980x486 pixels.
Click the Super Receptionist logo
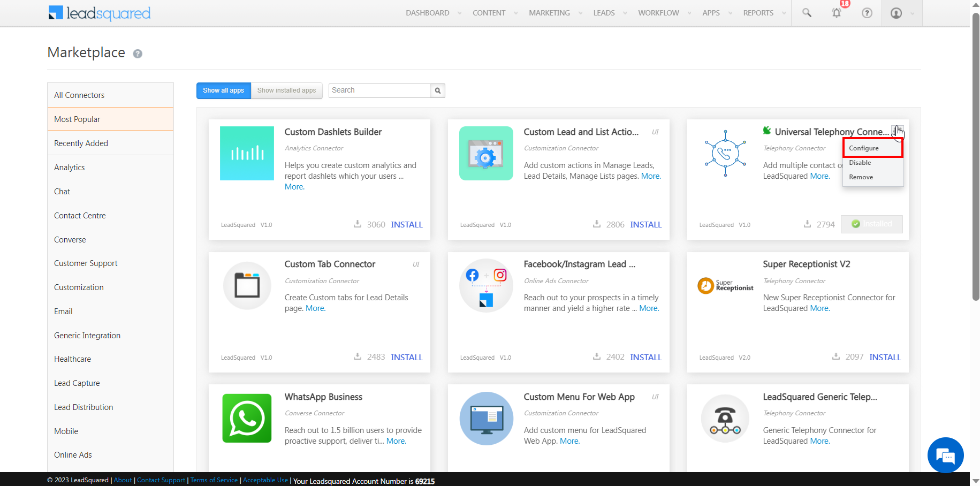click(725, 285)
